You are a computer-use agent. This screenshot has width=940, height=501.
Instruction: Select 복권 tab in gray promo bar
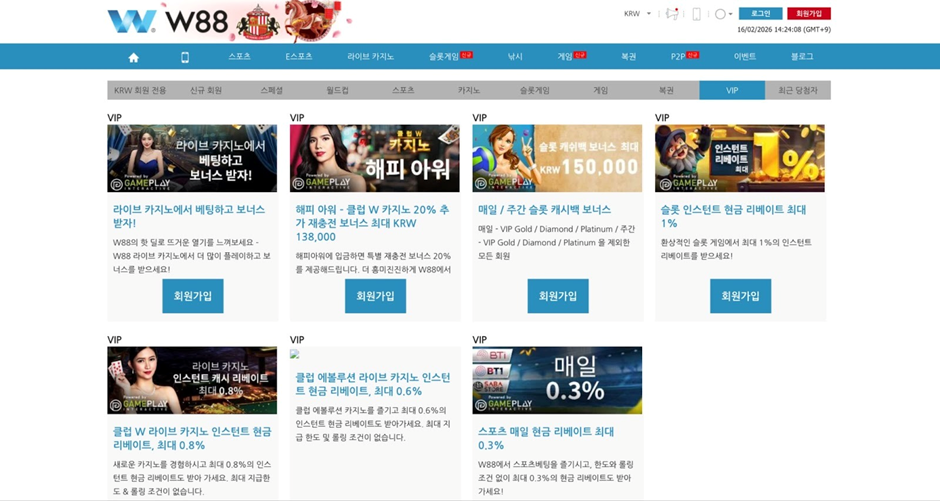666,90
